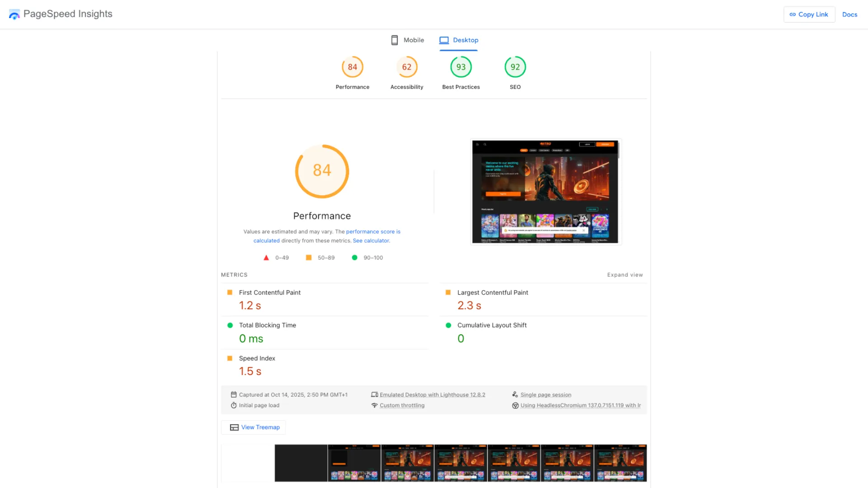Click the Copy Link button
The image size is (868, 488).
click(809, 14)
